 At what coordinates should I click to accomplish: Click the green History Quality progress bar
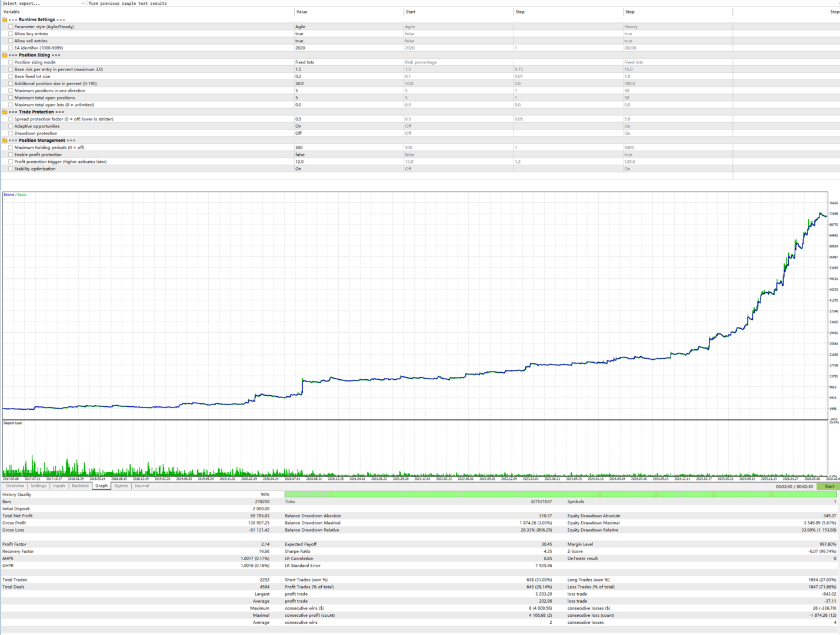[560, 494]
